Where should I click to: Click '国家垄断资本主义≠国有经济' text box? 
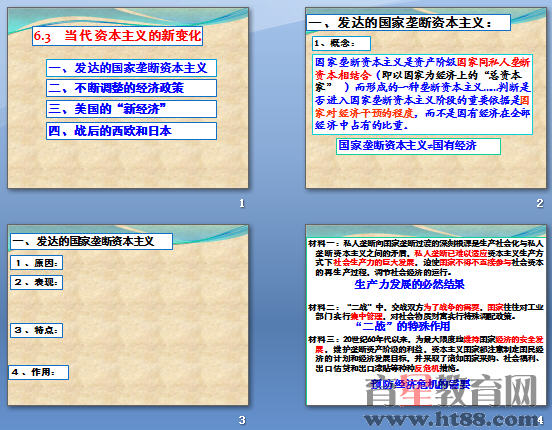(x=418, y=146)
